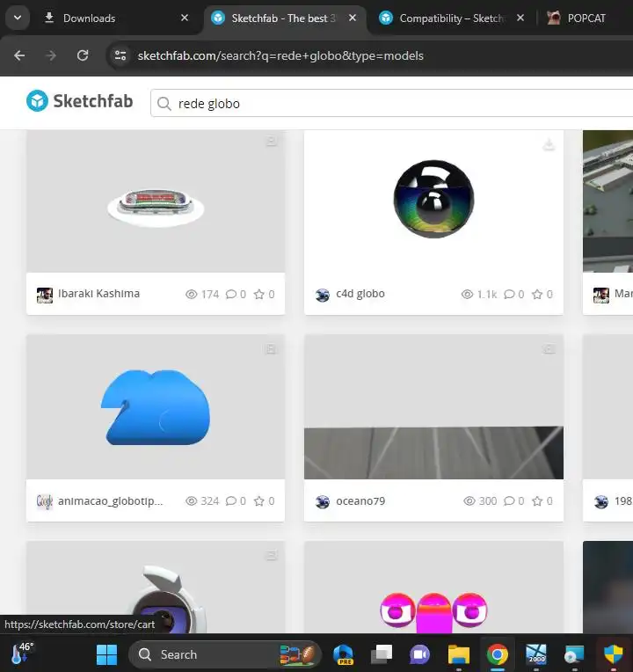
Task: Open the Ibaraki Kashima model title
Action: click(x=99, y=294)
